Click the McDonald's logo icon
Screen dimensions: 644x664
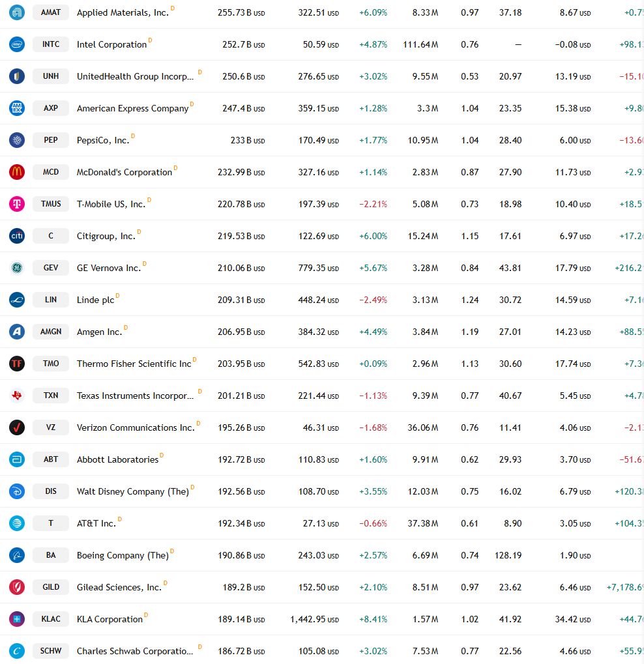[17, 172]
